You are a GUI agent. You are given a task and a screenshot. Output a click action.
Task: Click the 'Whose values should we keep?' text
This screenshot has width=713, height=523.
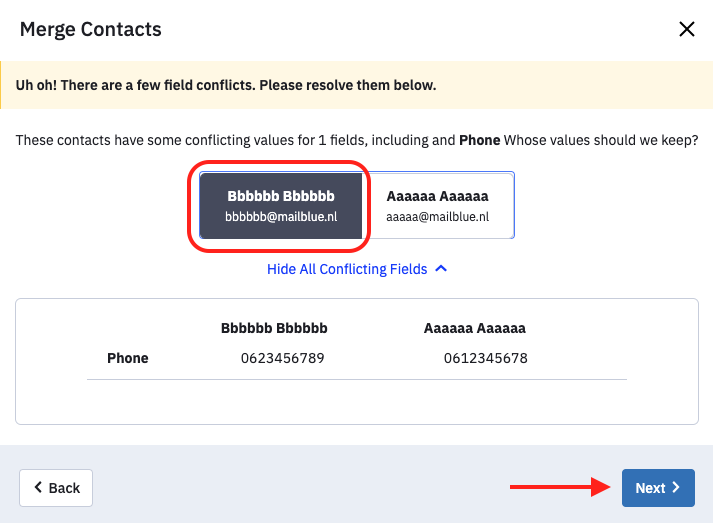click(x=601, y=140)
